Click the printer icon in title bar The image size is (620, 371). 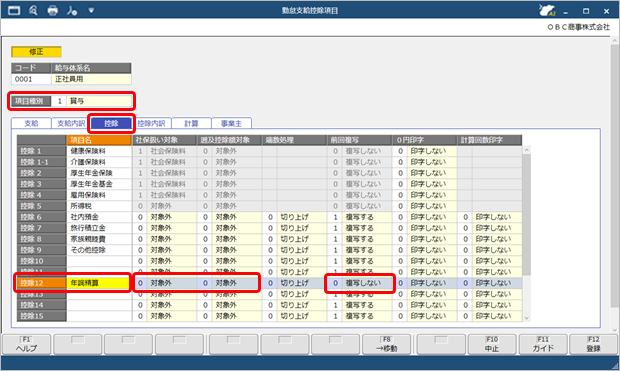point(53,10)
